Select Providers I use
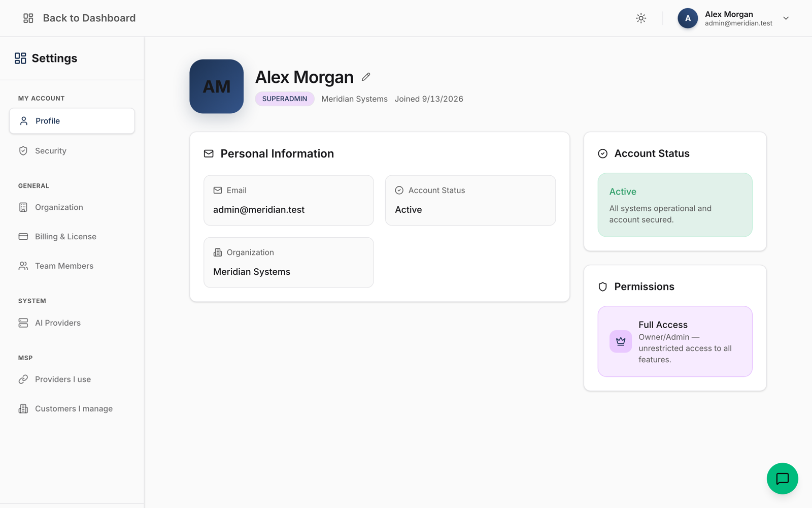The image size is (812, 508). 72,379
